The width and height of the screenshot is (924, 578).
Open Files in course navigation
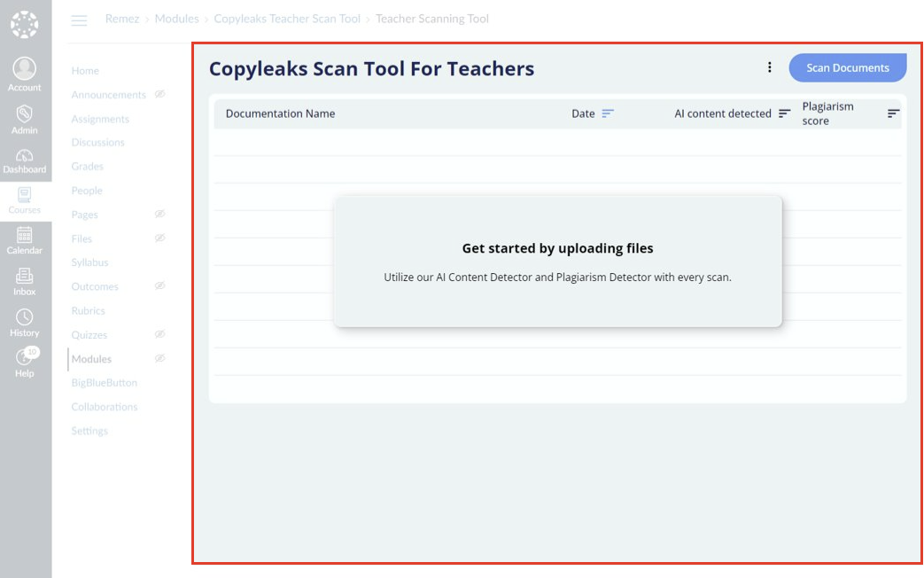tap(82, 238)
